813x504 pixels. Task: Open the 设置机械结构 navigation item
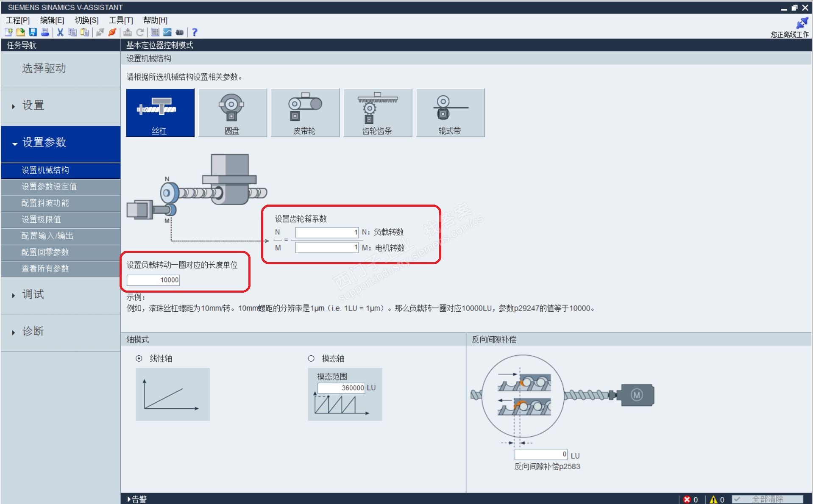click(61, 170)
